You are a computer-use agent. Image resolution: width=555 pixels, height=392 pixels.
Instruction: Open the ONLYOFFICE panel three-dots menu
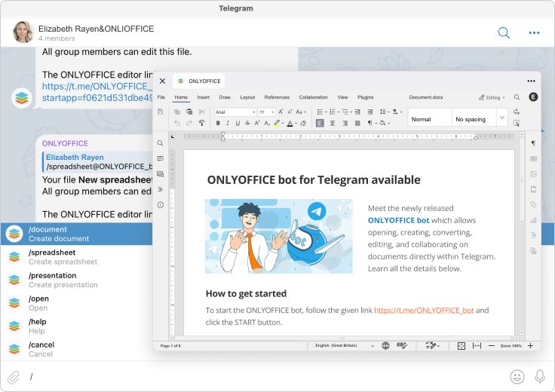click(x=531, y=81)
